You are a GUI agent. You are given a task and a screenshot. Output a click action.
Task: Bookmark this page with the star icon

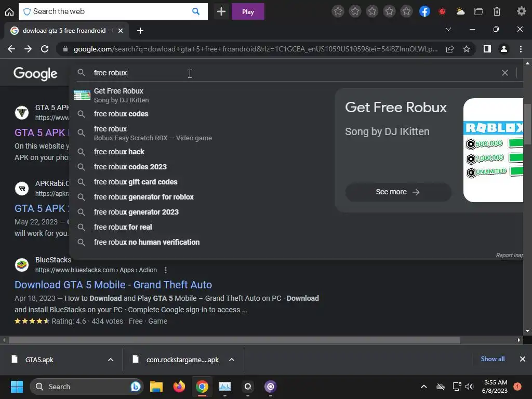(467, 49)
